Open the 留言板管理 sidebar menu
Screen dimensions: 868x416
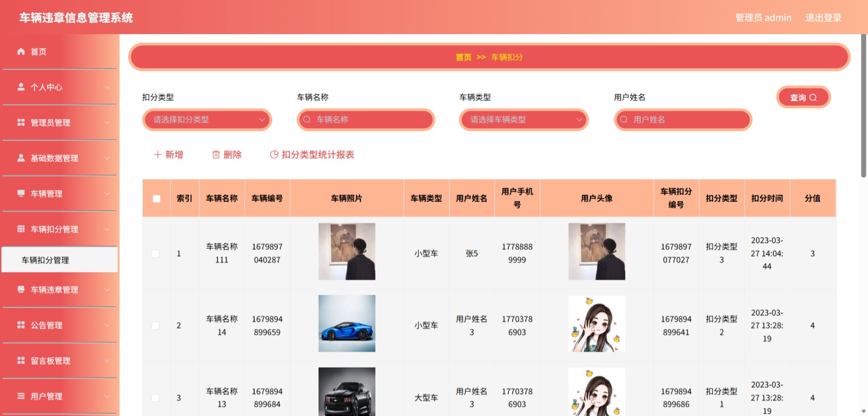coord(60,361)
